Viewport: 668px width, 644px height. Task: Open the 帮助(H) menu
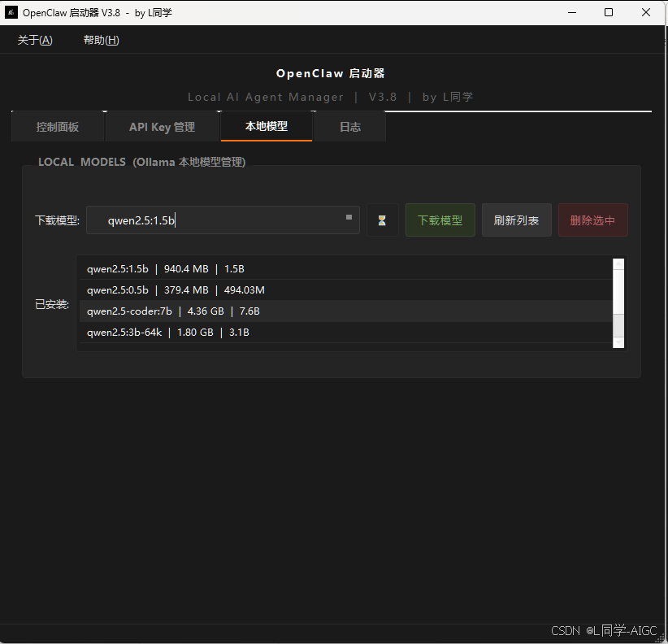102,40
